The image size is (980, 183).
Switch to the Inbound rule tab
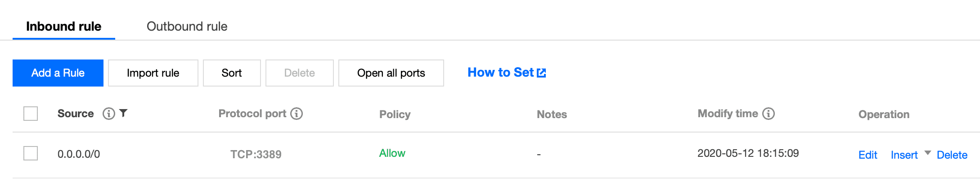click(x=64, y=26)
